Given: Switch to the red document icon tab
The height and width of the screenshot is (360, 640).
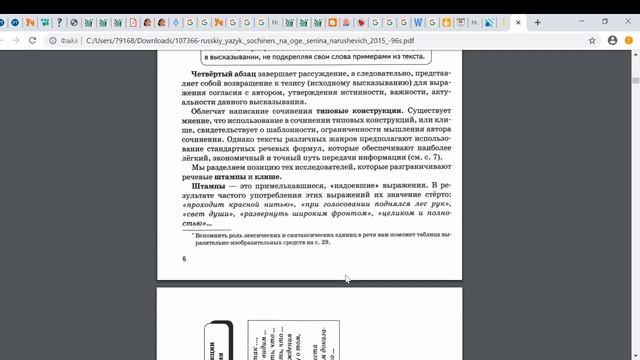Looking at the screenshot, I should pyautogui.click(x=133, y=23).
